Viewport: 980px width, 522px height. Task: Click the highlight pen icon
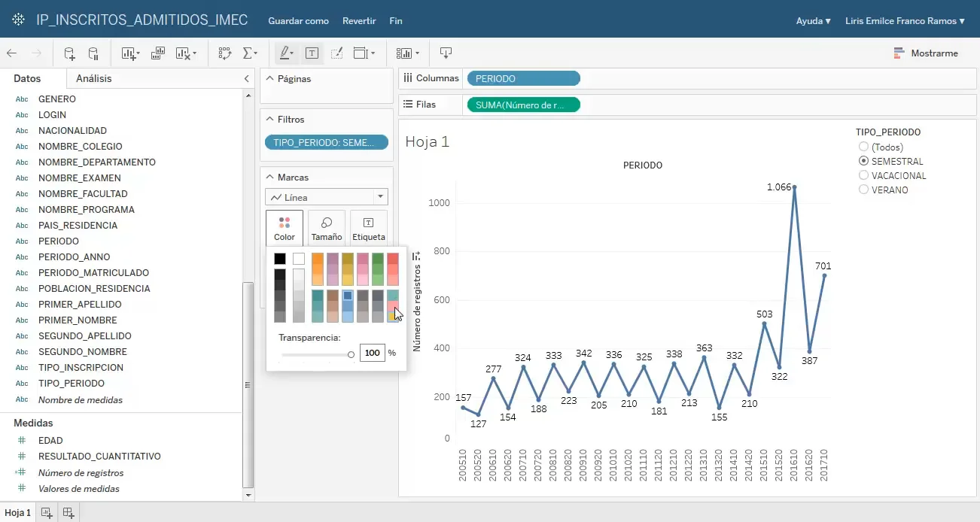click(285, 53)
